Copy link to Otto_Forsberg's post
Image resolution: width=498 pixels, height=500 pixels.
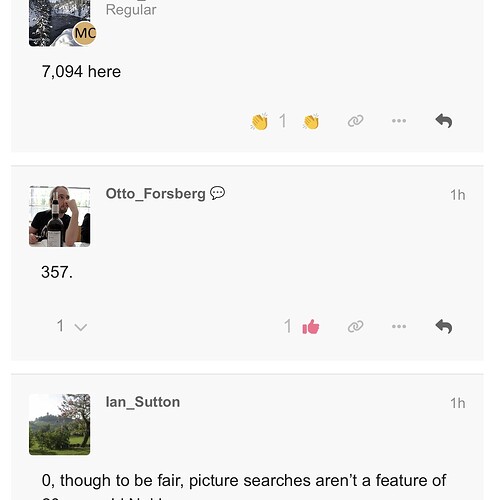pos(355,327)
